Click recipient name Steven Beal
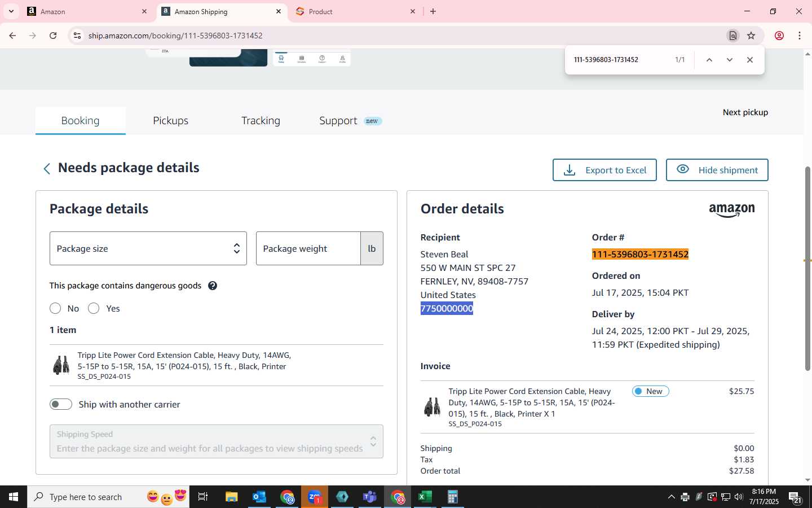Viewport: 812px width, 508px height. [444, 255]
